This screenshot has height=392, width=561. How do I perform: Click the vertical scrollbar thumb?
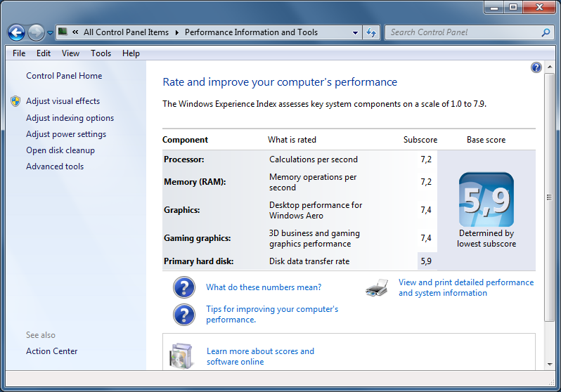549,197
